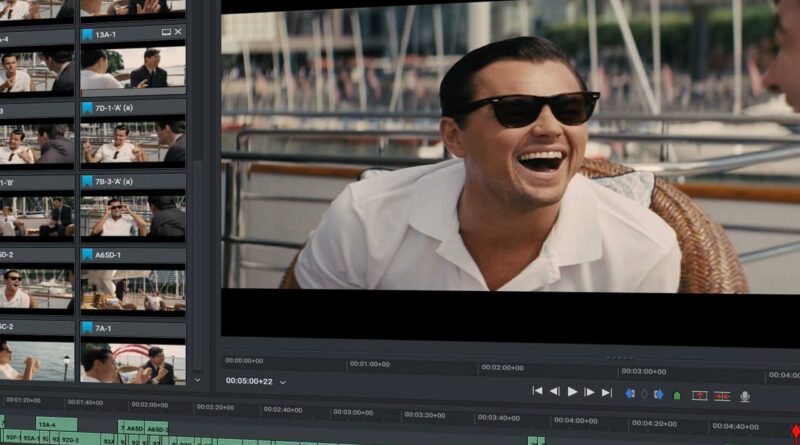Click the 00:05:00+22 timecode field
The image size is (800, 445).
[x=249, y=381]
